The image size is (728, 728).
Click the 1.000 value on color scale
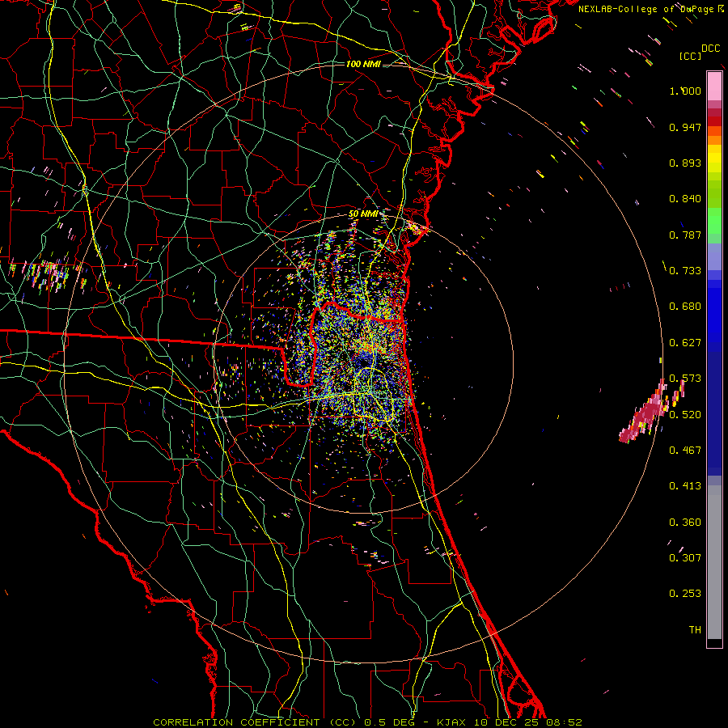coord(685,91)
